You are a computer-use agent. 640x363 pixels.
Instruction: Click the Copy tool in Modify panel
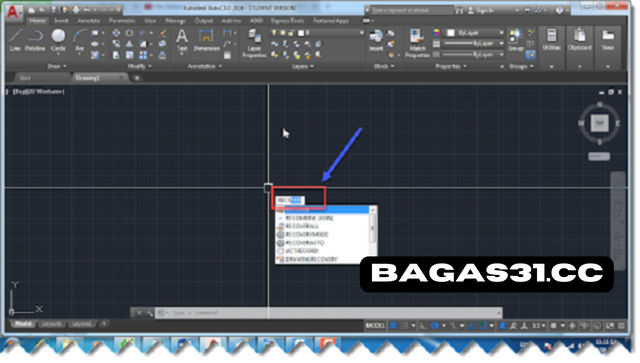pyautogui.click(x=116, y=44)
